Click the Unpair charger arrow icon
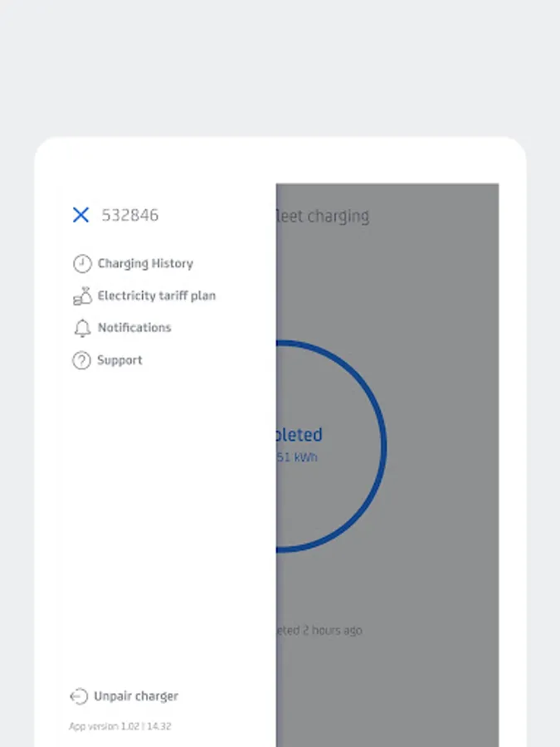Screen dimensions: 560x747 tap(79, 696)
